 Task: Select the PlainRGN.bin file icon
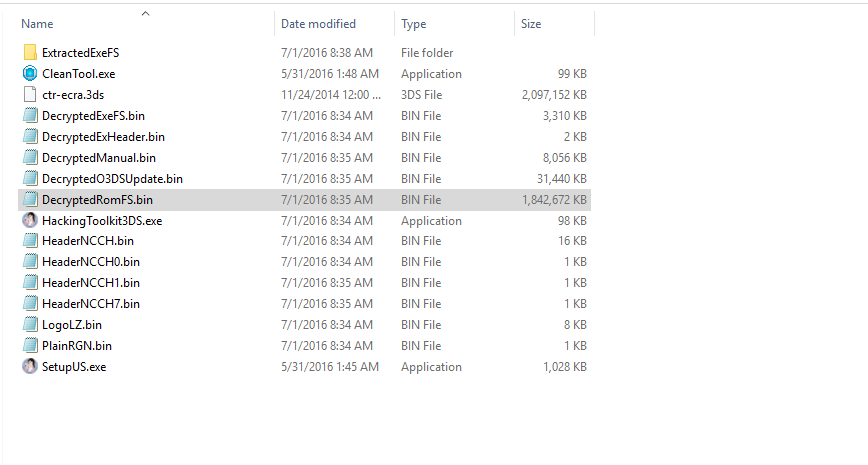tap(29, 345)
